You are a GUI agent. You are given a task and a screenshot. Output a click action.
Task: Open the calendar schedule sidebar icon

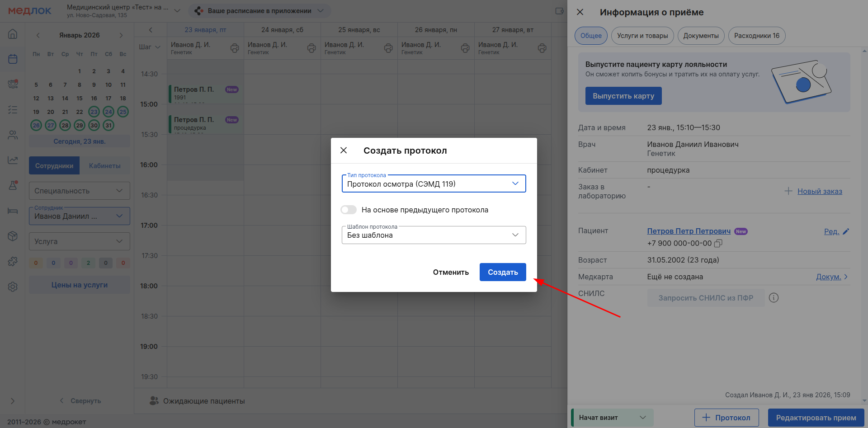(13, 59)
